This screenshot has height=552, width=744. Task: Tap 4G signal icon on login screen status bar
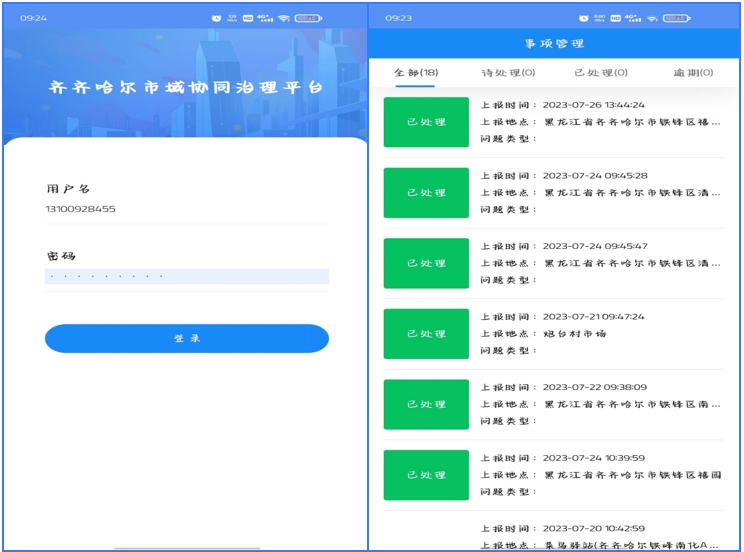click(265, 18)
